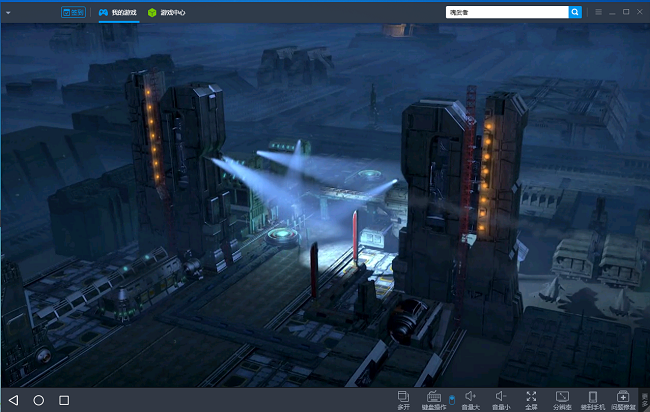The width and height of the screenshot is (650, 412).
Task: Maximize the emulator window
Action: 626,12
